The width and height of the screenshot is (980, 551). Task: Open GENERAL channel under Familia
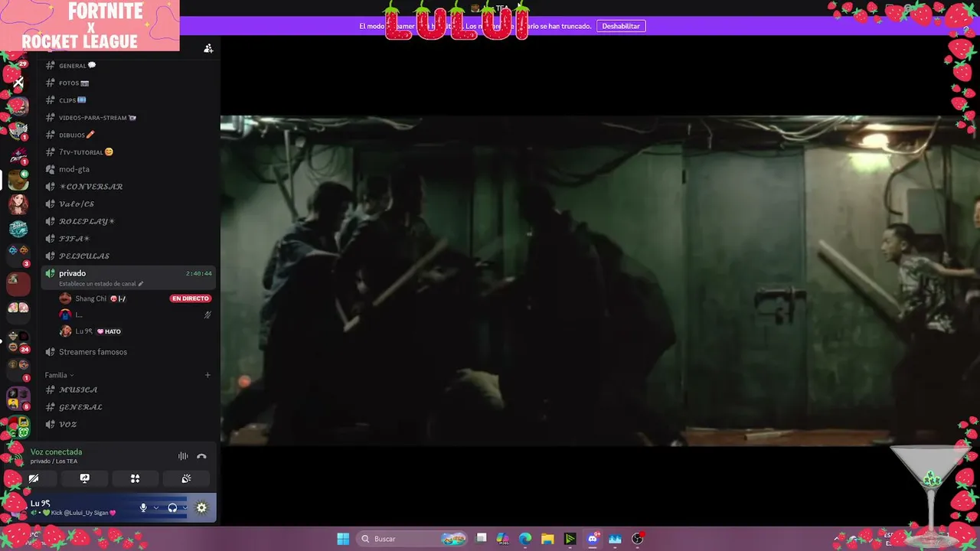[127, 407]
